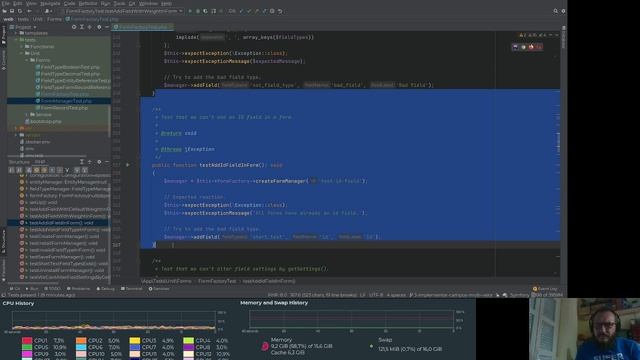Image resolution: width=640 pixels, height=360 pixels.
Task: Open Project panel gear options
Action: [99, 27]
